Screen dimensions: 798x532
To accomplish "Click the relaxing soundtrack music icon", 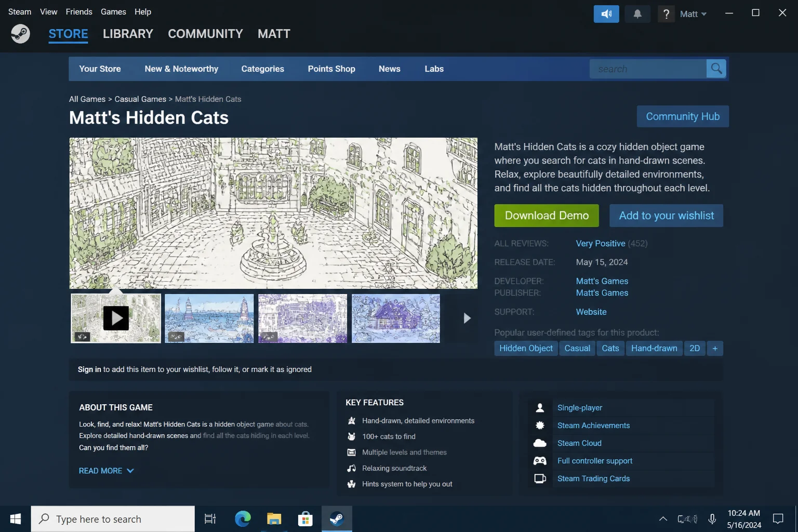I will click(x=352, y=468).
